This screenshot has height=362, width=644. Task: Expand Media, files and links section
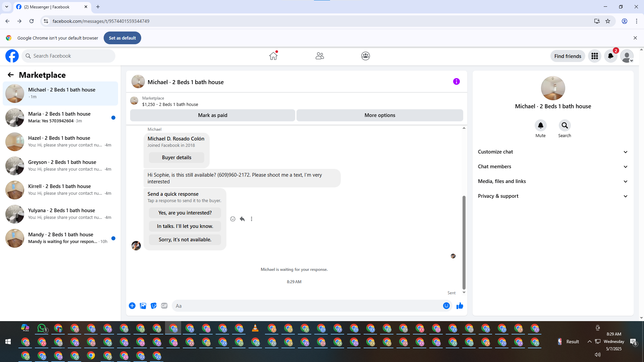click(553, 181)
